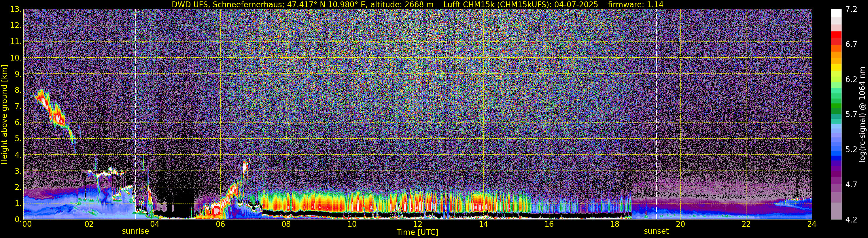Image resolution: width=868 pixels, height=238 pixels.
Task: Click the "24" time axis tick label
Action: click(x=812, y=224)
